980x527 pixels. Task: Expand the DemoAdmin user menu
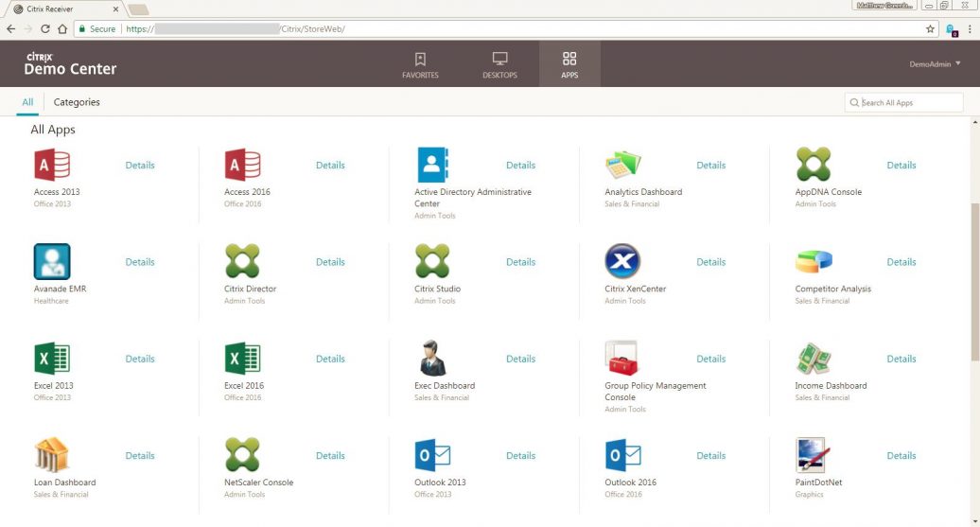pos(935,64)
